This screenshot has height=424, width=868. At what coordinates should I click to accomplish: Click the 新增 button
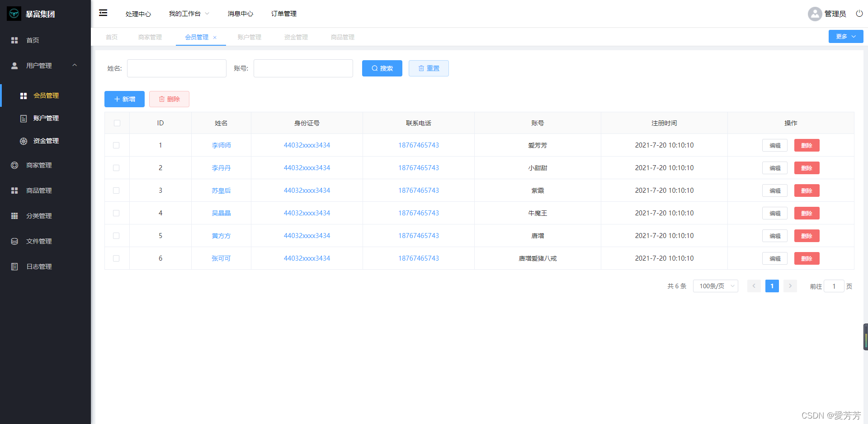click(124, 99)
